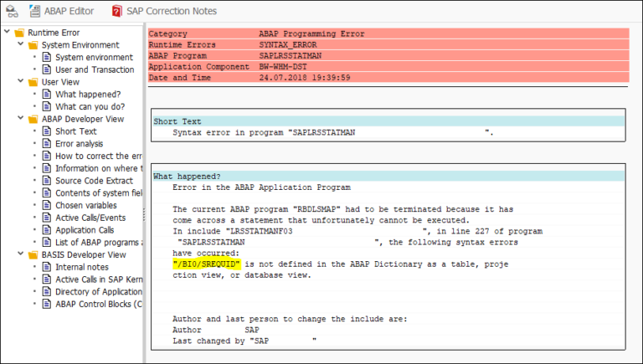This screenshot has width=643, height=364.
Task: Select the Internal notes entry
Action: coord(81,267)
